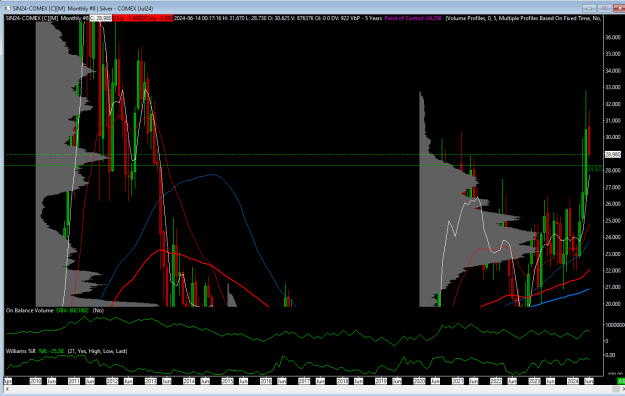Click 27.000 on the price scale
This screenshot has height=396, width=625.
pos(613,187)
